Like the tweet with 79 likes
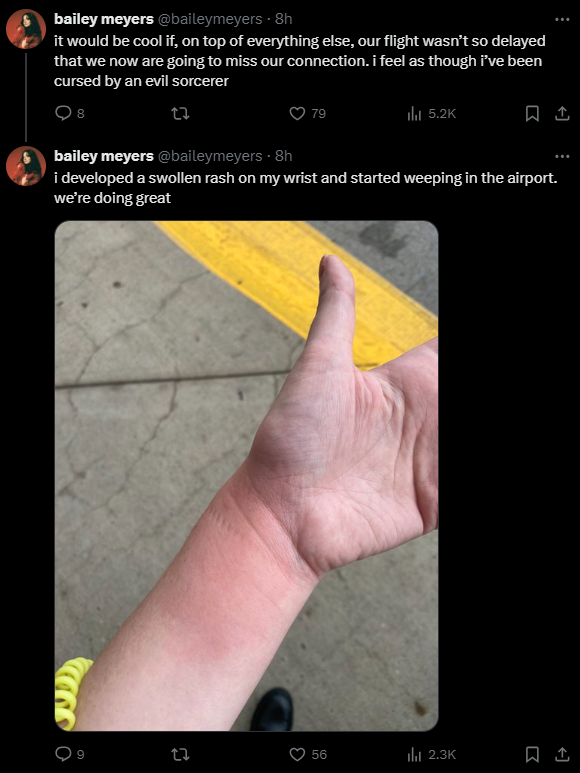The image size is (580, 773). click(307, 114)
